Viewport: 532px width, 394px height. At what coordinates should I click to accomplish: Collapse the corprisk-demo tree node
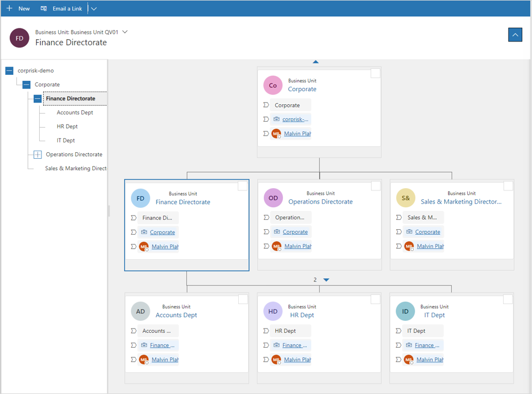[x=9, y=70]
